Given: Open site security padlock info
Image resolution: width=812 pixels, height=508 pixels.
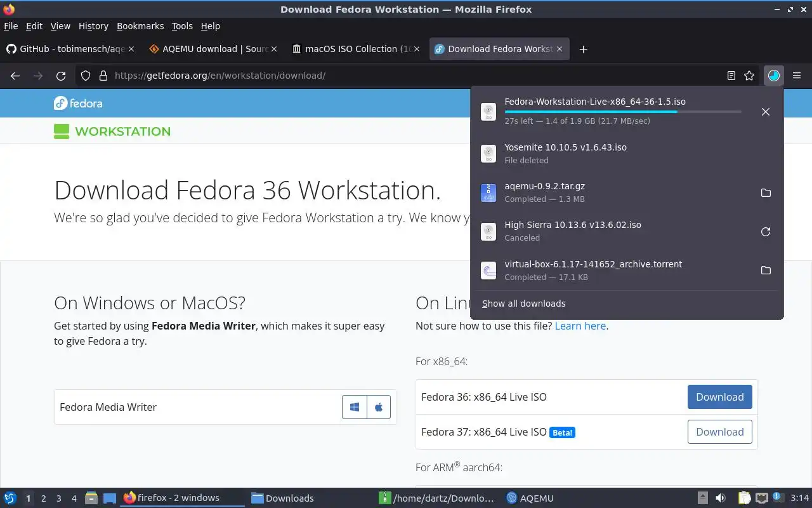Looking at the screenshot, I should tap(103, 76).
